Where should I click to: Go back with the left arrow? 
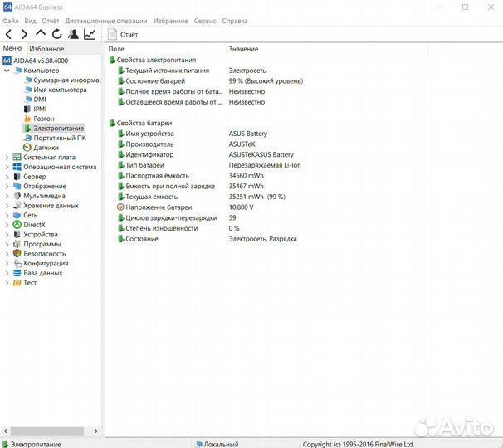coord(8,34)
